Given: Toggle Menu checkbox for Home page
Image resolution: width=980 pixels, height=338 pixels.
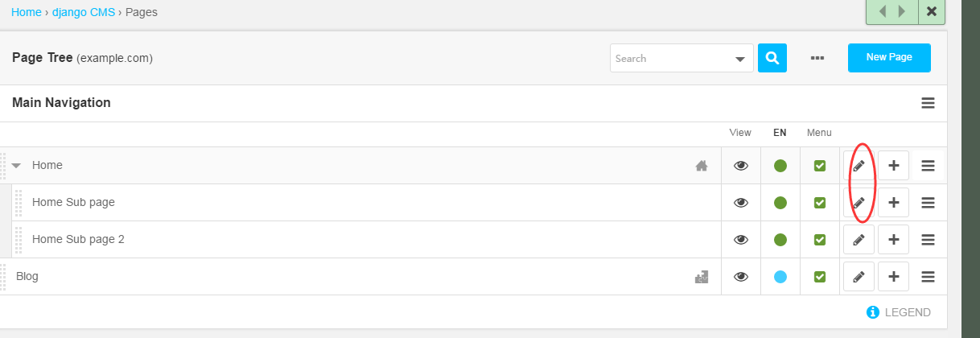Looking at the screenshot, I should 820,166.
